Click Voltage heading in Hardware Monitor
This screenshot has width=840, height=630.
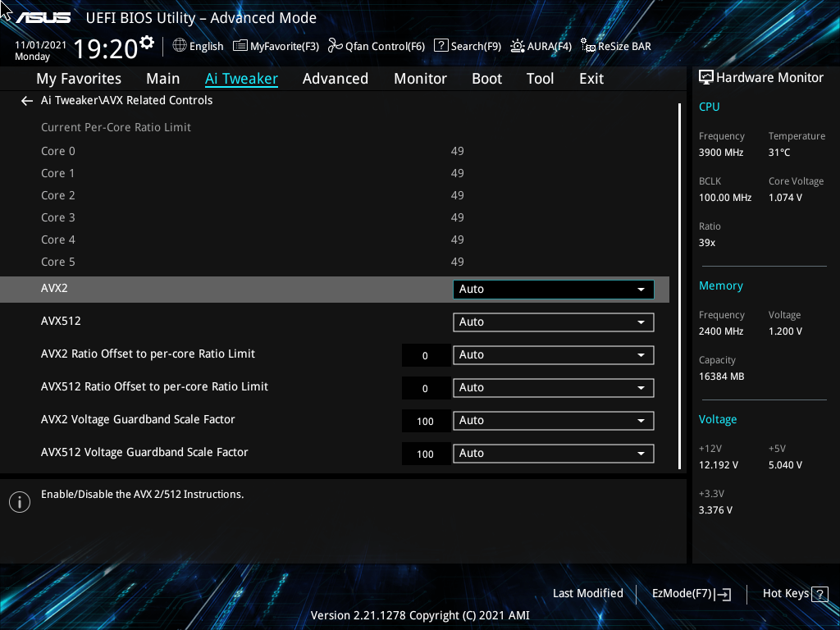718,419
